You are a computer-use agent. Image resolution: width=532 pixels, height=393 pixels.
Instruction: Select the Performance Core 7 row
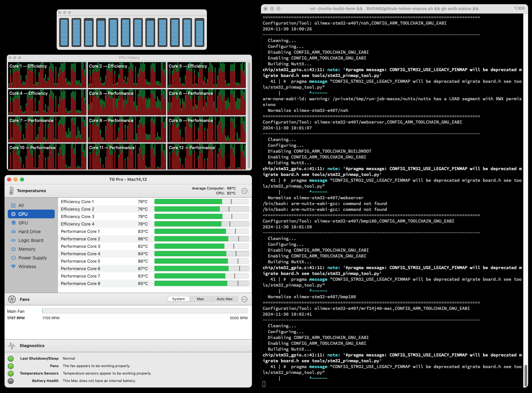(x=155, y=276)
